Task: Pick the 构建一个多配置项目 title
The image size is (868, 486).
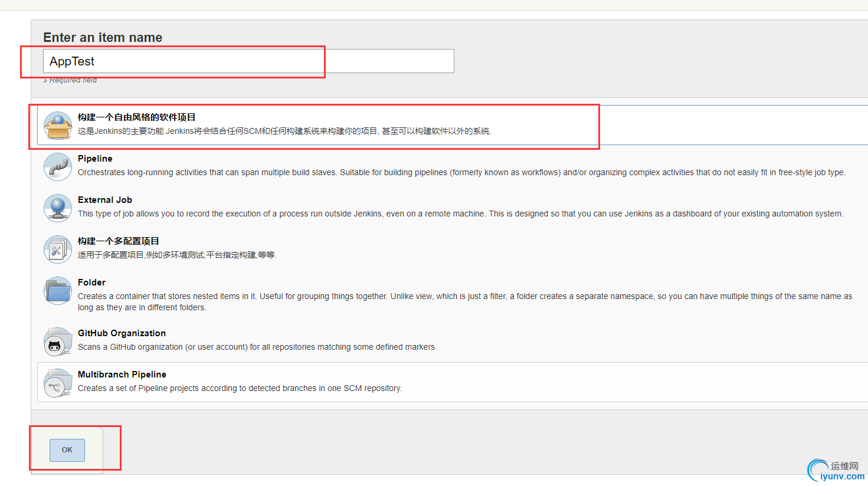Action: tap(119, 241)
